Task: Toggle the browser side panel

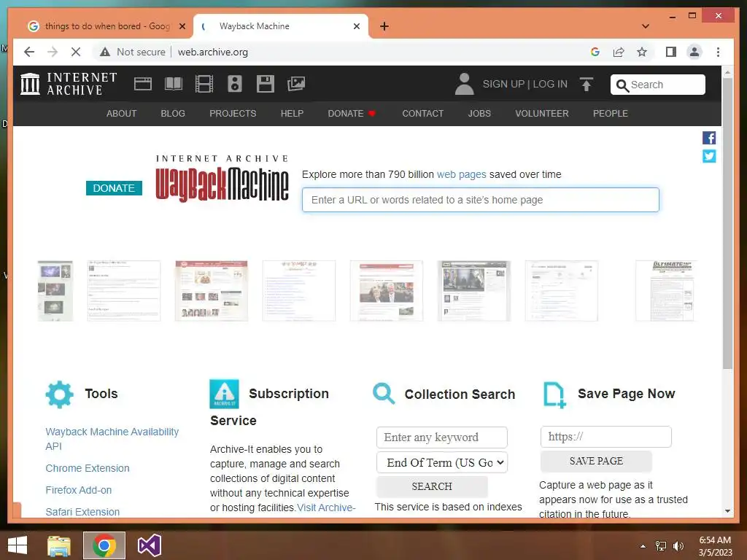Action: [x=671, y=52]
